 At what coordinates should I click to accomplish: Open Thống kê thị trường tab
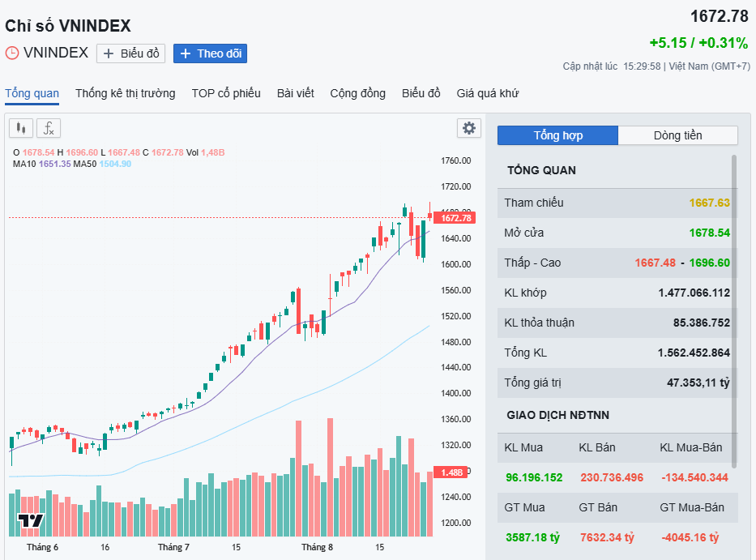pos(126,93)
